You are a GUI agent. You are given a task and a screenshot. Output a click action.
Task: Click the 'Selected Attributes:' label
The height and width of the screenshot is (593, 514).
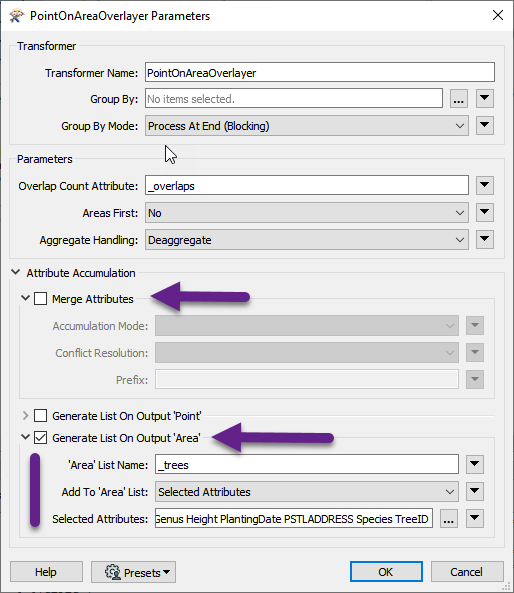[100, 519]
